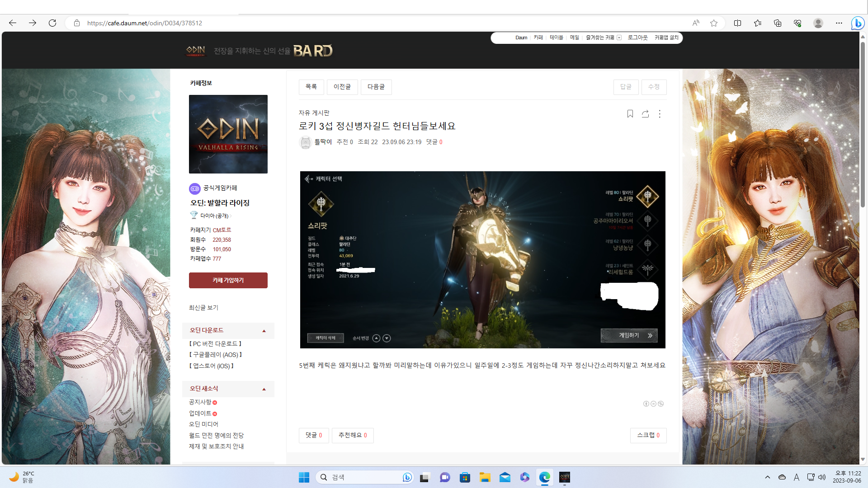Open the 메일 link in top menu

tap(575, 38)
